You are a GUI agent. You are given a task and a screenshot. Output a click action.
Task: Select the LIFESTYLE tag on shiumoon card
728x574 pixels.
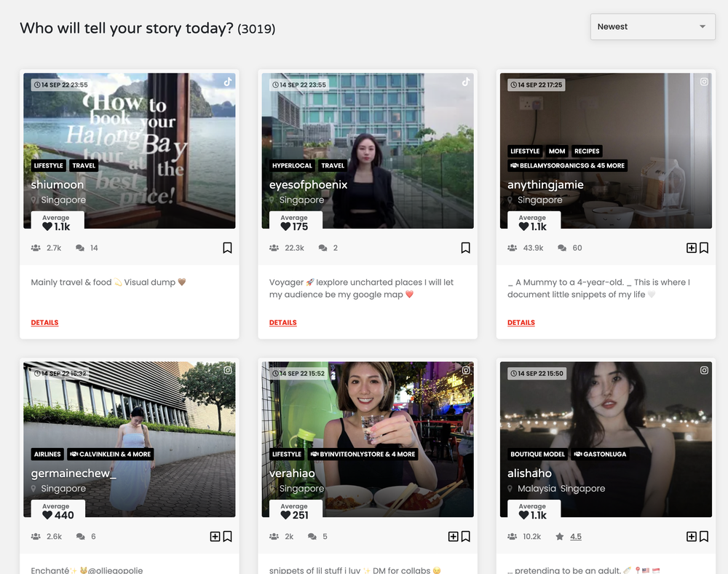pos(48,165)
